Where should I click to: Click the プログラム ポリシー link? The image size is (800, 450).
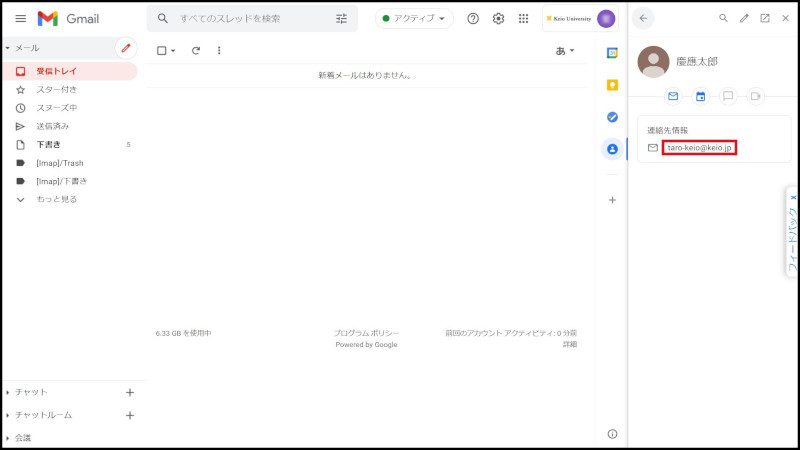click(366, 333)
